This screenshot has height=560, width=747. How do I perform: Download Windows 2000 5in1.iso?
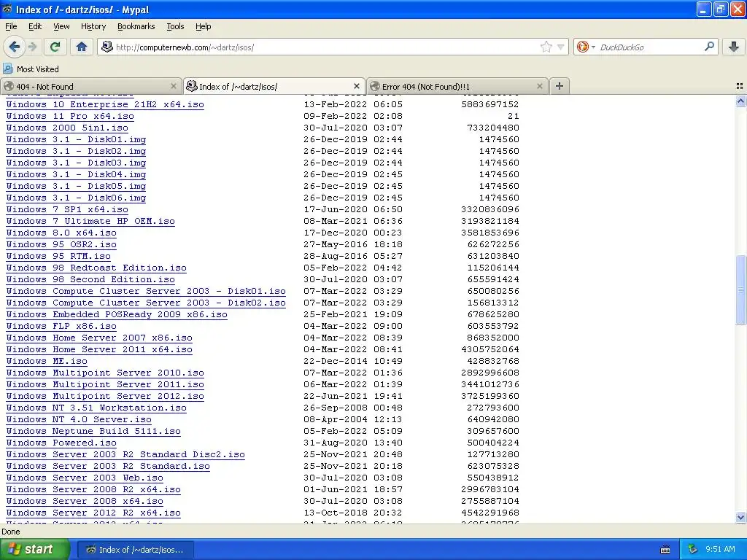coord(67,128)
